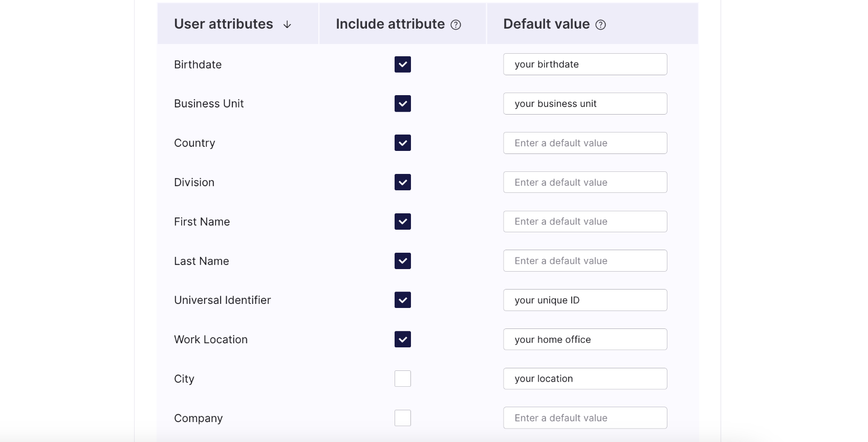Check the City include checkbox
The image size is (868, 442).
403,379
